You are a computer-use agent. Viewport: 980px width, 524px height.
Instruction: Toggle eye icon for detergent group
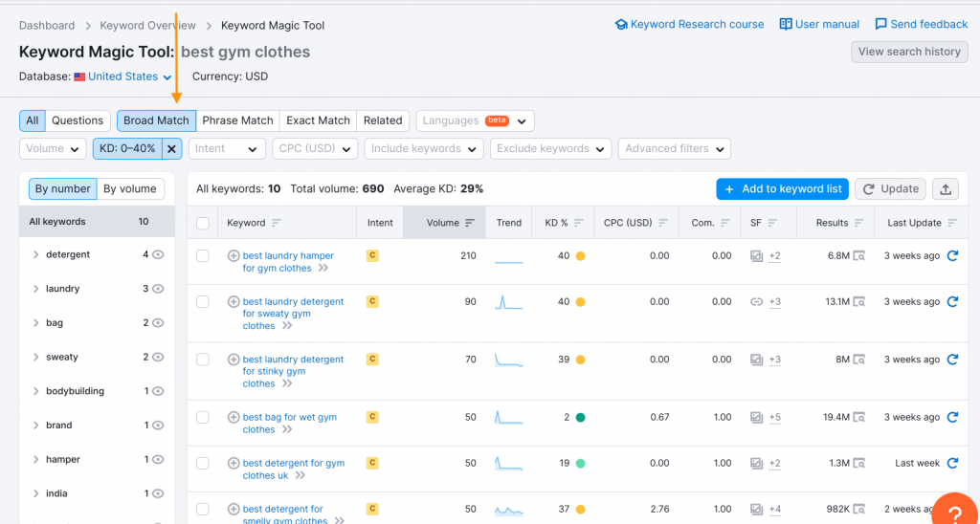[158, 254]
